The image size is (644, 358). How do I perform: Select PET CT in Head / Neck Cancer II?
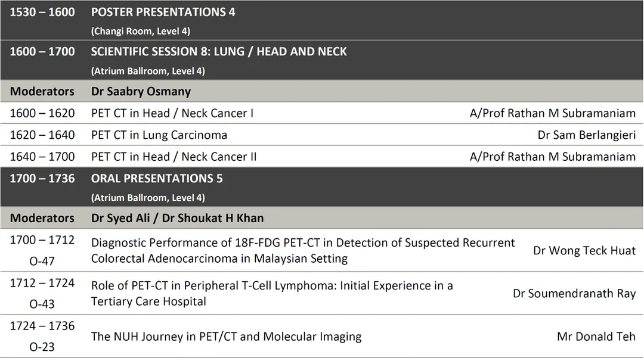(x=174, y=156)
